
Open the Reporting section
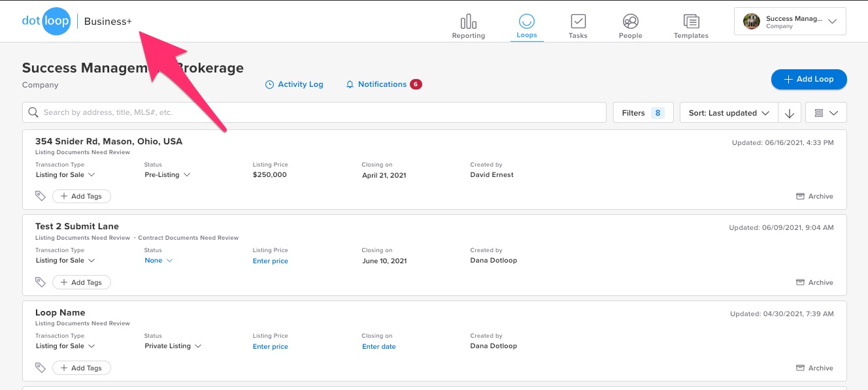point(468,25)
